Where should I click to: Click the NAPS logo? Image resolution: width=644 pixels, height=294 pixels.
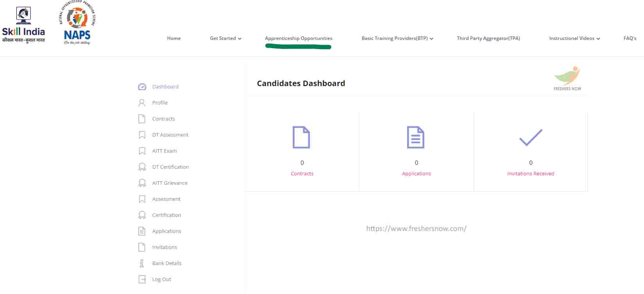pyautogui.click(x=77, y=23)
